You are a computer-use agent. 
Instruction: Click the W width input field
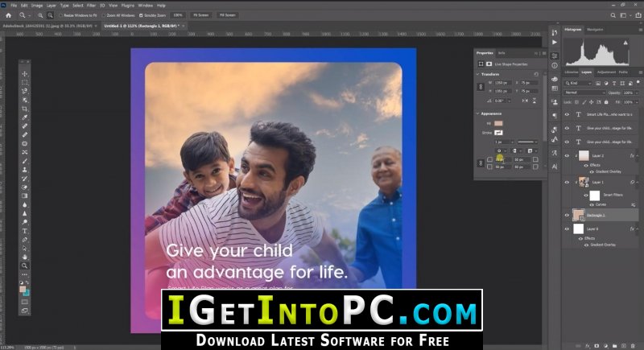502,83
